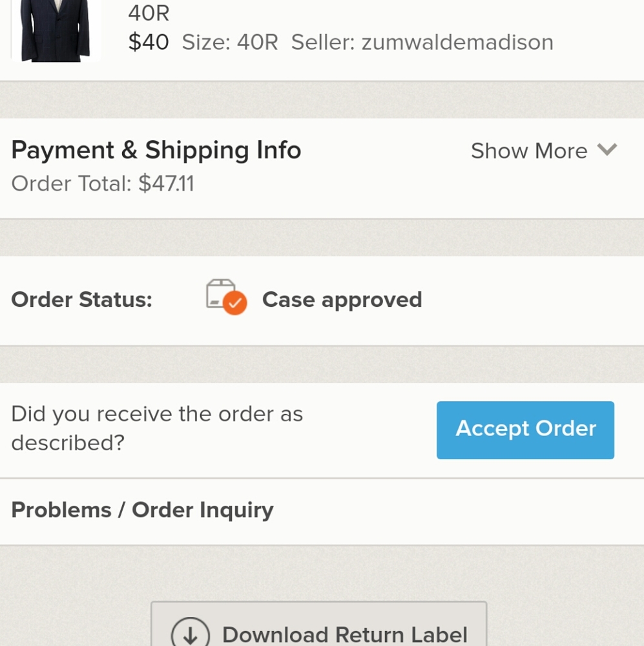Click the package status icon
Screen dimensions: 644x646
click(220, 294)
